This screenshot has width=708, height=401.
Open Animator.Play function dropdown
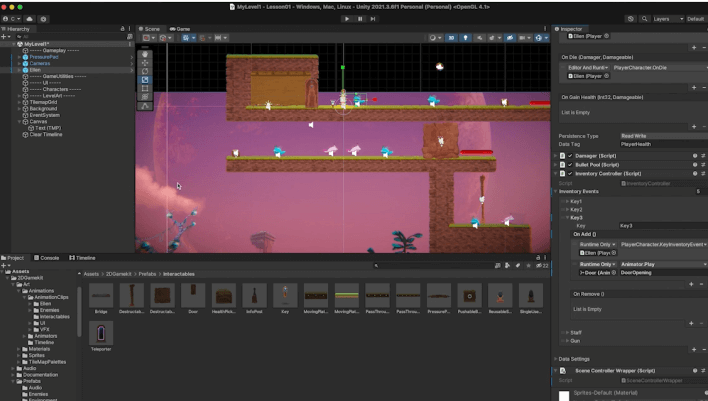(663, 264)
